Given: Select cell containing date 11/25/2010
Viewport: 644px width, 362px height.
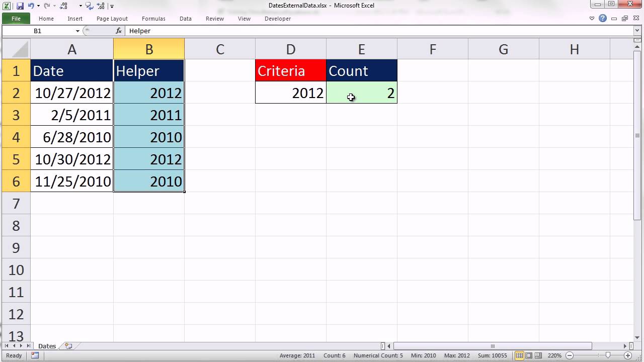Looking at the screenshot, I should pyautogui.click(x=72, y=181).
